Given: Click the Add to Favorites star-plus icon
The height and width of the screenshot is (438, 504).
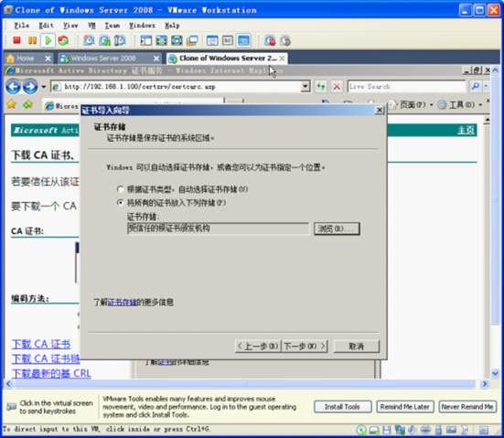Looking at the screenshot, I should point(28,104).
